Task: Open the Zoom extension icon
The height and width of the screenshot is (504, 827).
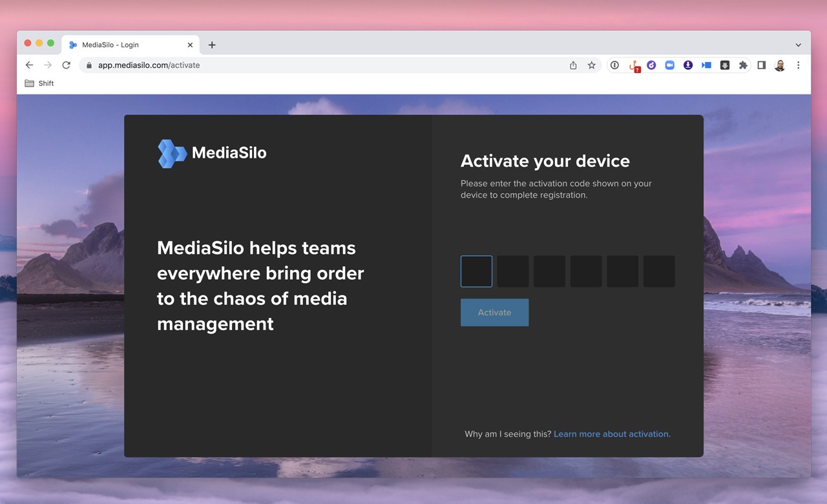Action: click(x=670, y=65)
